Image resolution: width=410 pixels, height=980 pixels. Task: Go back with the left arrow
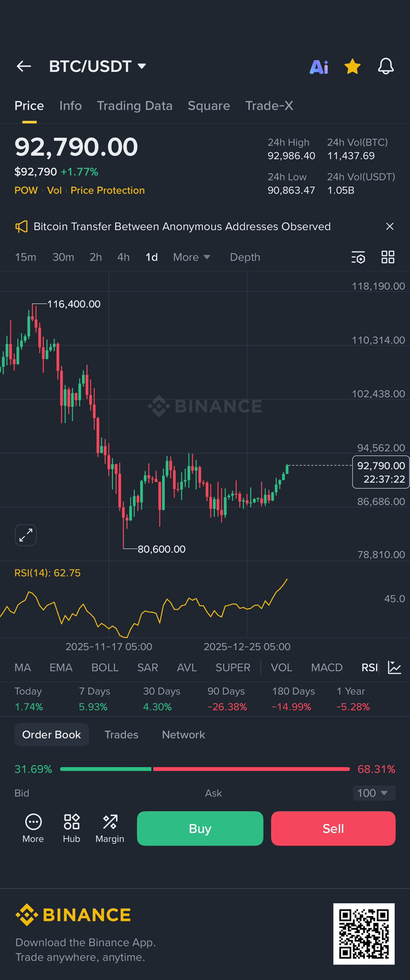[x=24, y=66]
